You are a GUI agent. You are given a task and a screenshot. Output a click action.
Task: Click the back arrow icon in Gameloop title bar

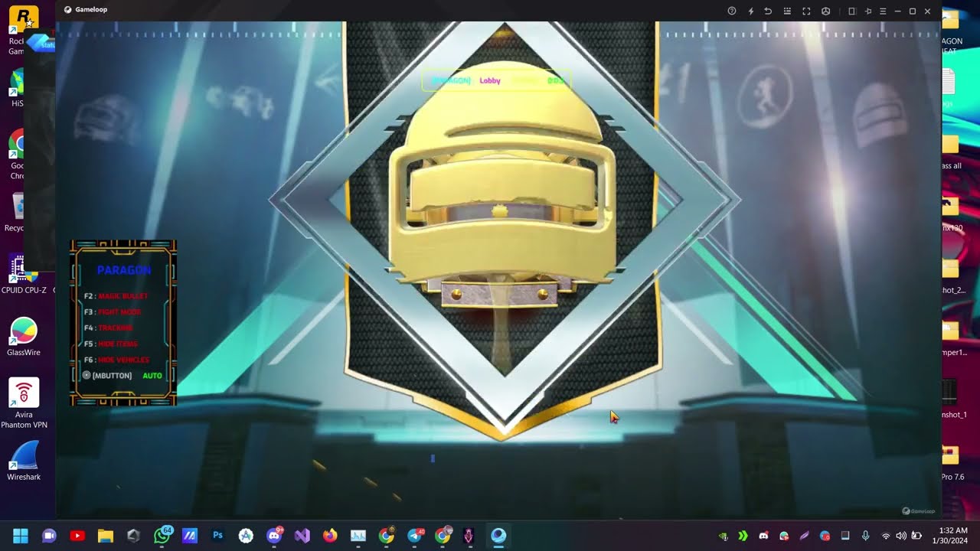point(768,11)
